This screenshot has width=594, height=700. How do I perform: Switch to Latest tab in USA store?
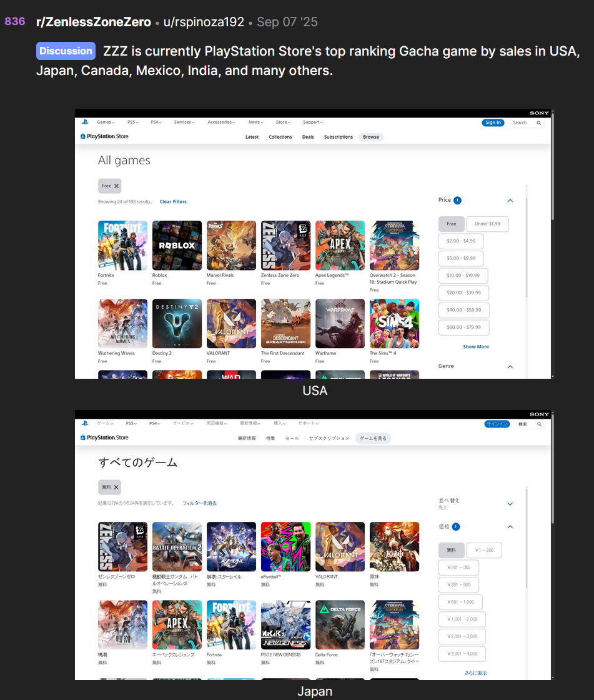coord(252,137)
